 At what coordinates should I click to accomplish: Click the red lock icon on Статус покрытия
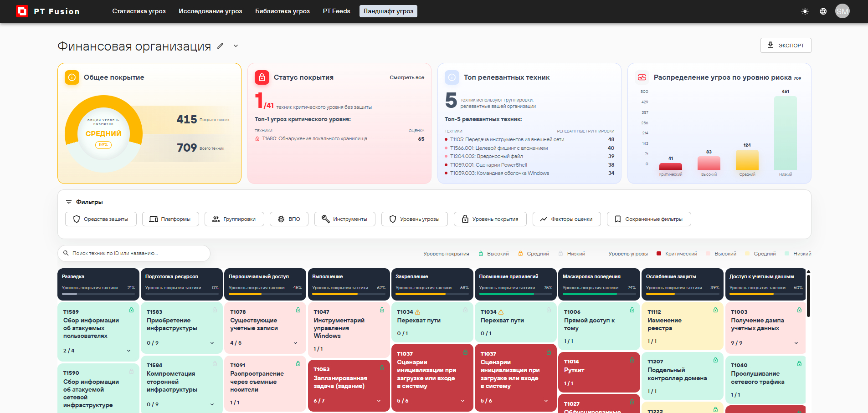[262, 77]
